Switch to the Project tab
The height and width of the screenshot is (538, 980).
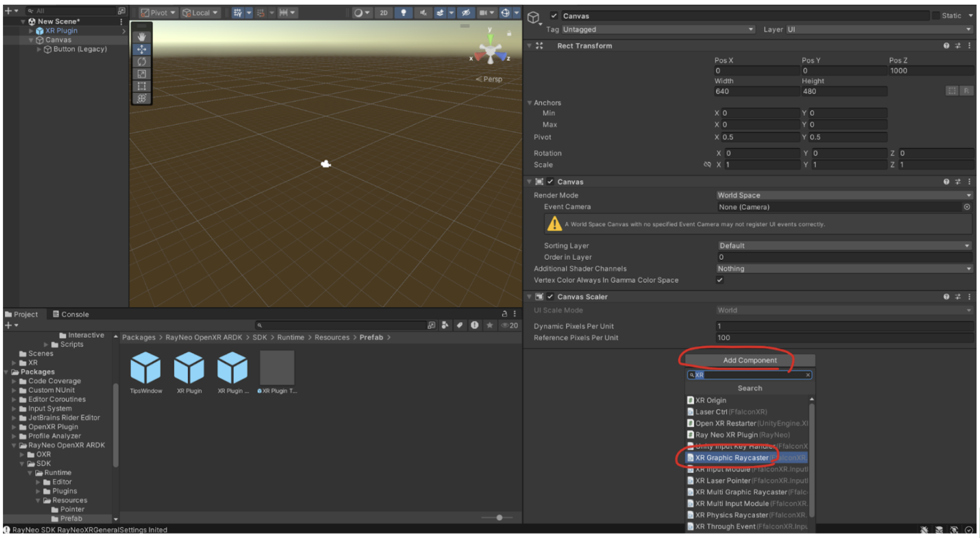coord(22,315)
